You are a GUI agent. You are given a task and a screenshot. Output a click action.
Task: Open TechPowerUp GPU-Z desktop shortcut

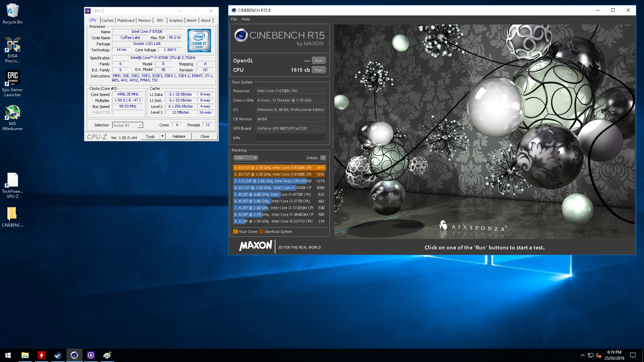(12, 185)
